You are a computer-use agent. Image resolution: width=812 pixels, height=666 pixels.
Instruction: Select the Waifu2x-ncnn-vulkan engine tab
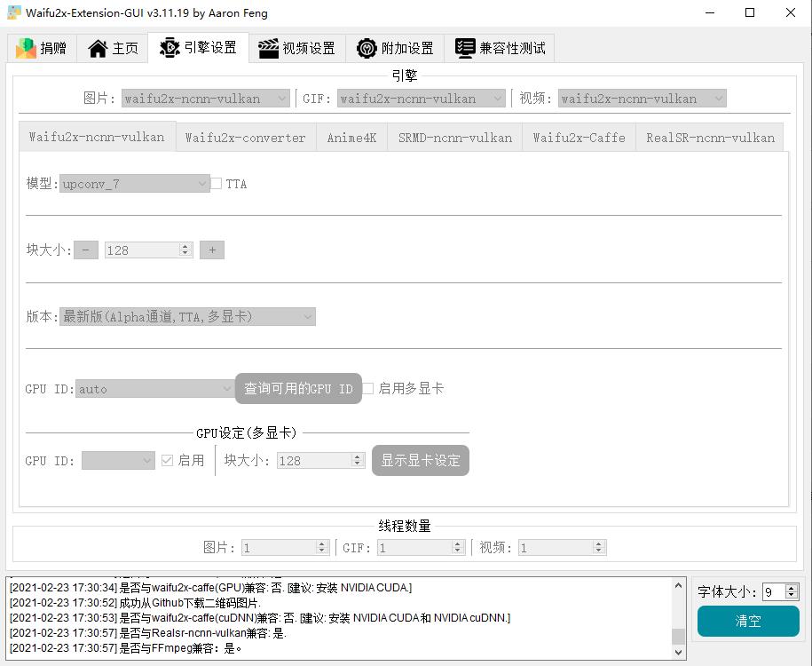tap(98, 137)
